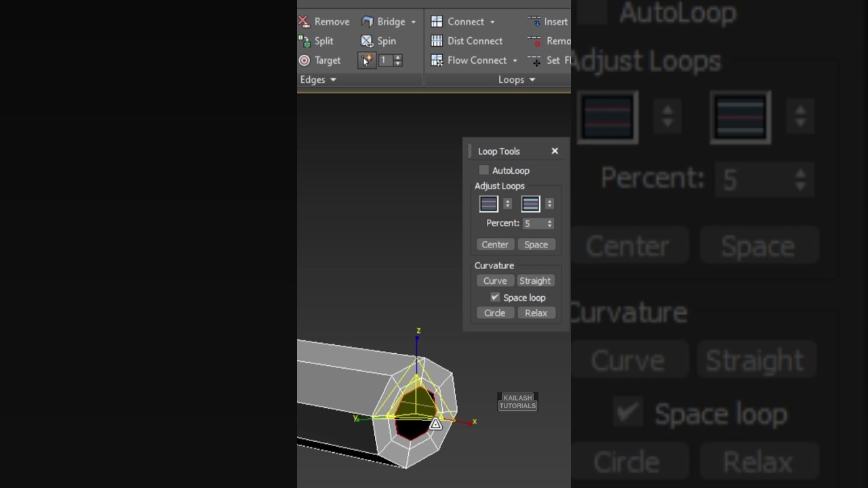The width and height of the screenshot is (868, 488).
Task: Click the Loop Tools dialog grip handle
Action: tap(469, 151)
